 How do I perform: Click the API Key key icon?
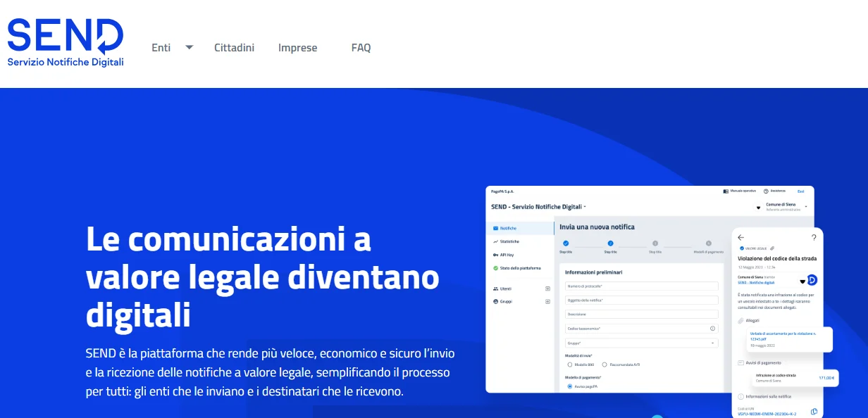[496, 255]
